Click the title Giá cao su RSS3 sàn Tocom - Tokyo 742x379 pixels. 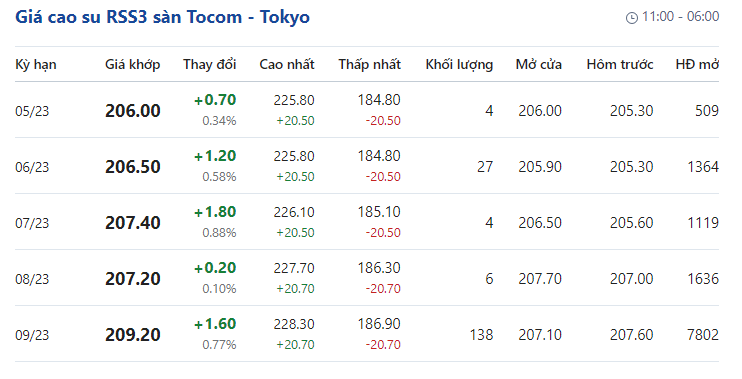(x=162, y=17)
